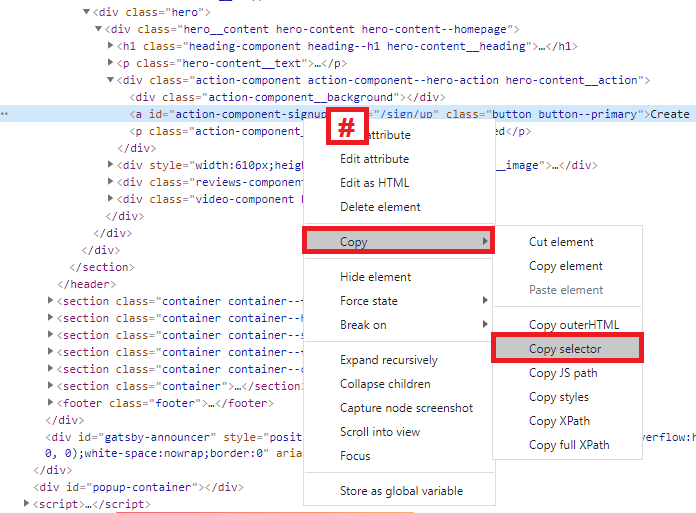The image size is (696, 513).
Task: Select the a id="action-component-signup" line
Action: pos(348,114)
